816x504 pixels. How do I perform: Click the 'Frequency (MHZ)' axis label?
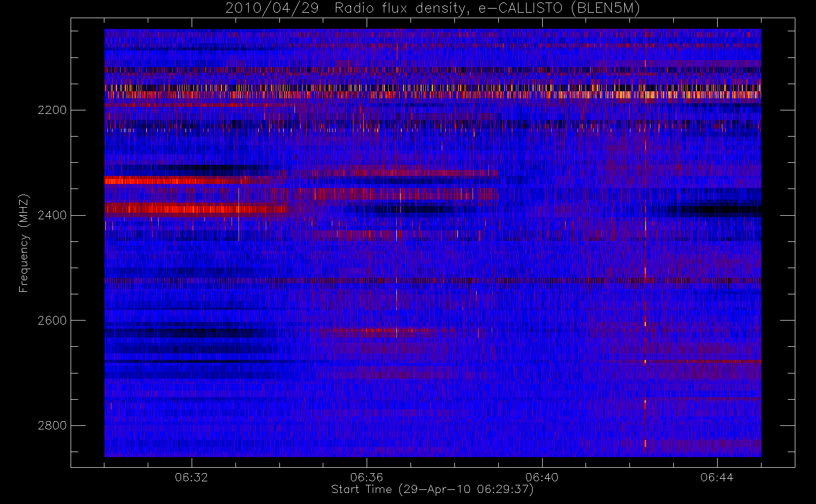[x=24, y=243]
